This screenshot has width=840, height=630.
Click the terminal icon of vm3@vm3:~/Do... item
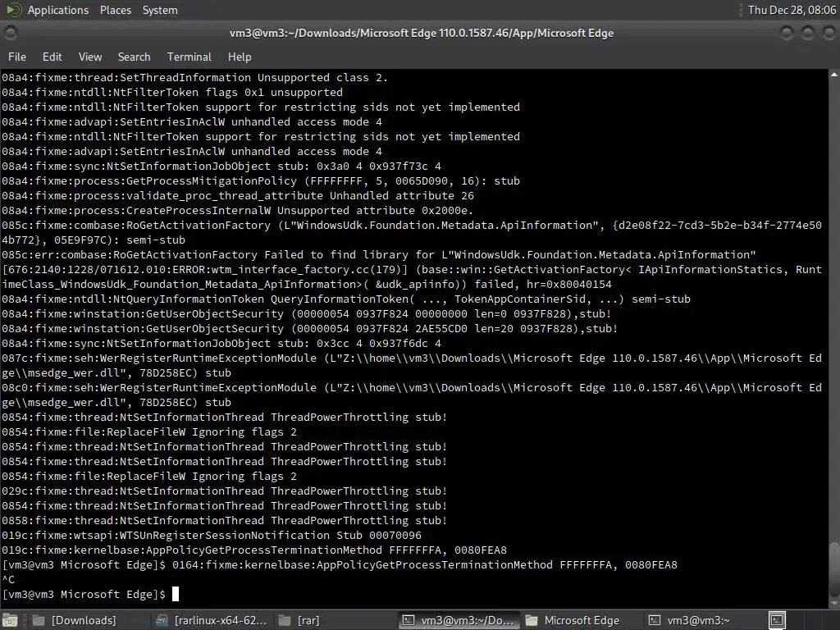point(409,620)
